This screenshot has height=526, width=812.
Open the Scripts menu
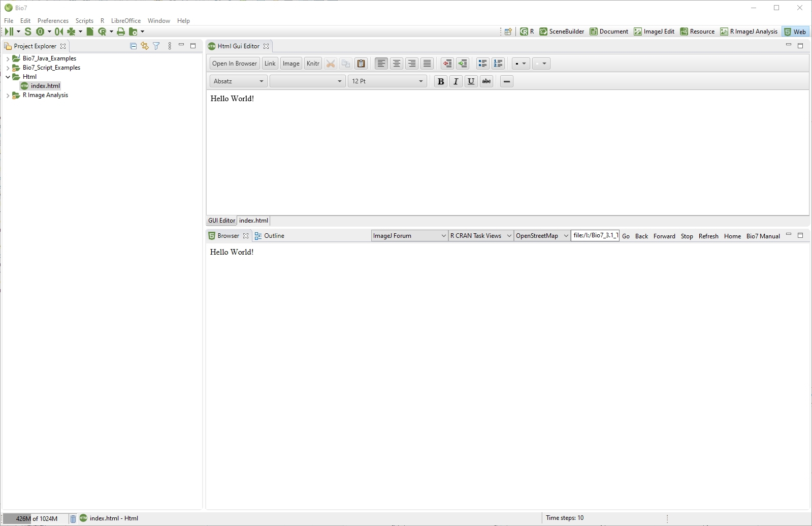[x=84, y=21]
